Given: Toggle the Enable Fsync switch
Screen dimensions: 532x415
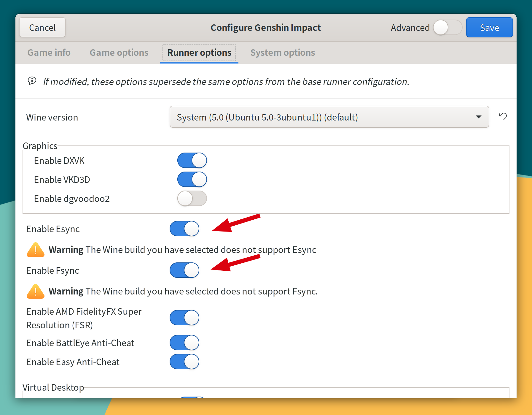Looking at the screenshot, I should [184, 270].
